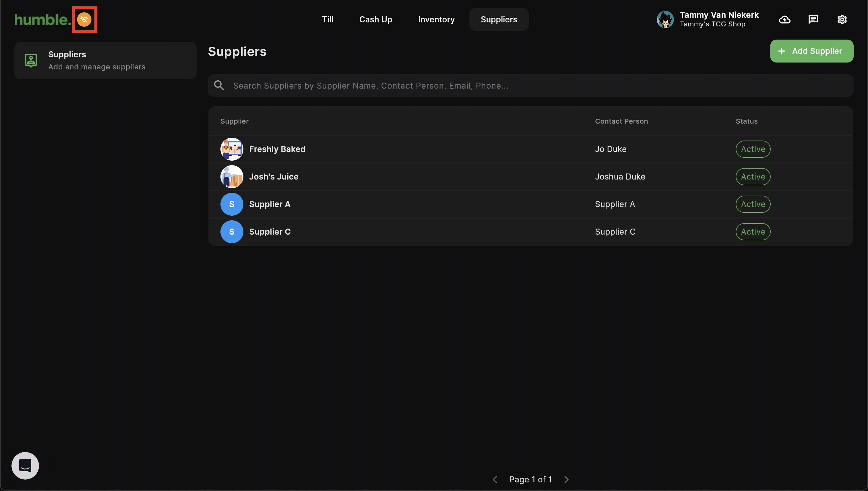Click the Active status badge for Supplier A row

coord(753,204)
